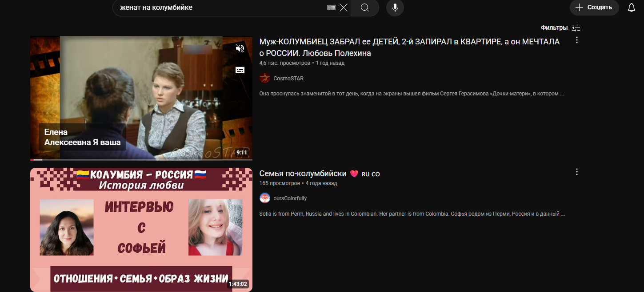Start voice search with microphone icon
Image resolution: width=644 pixels, height=292 pixels.
tap(395, 8)
